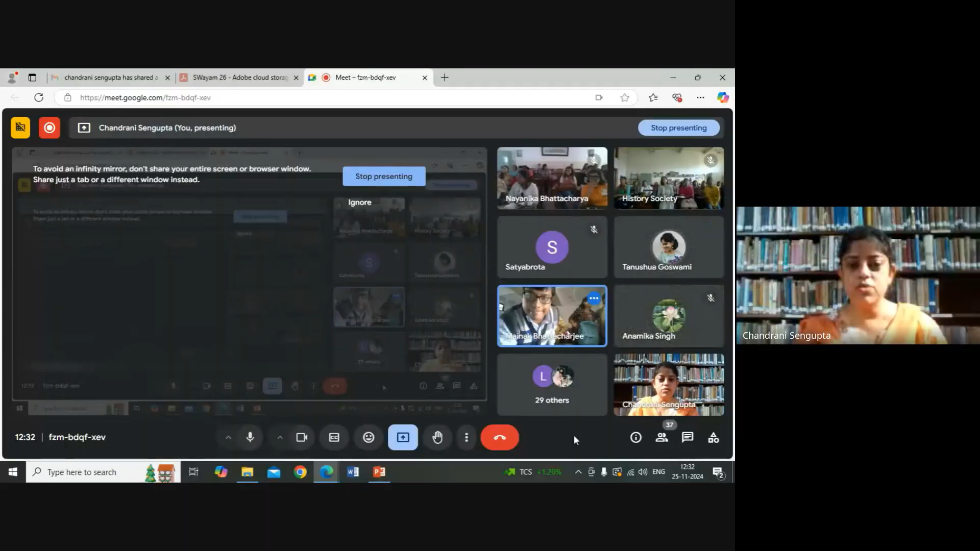
Task: Open the in-call chat messages
Action: [x=688, y=438]
